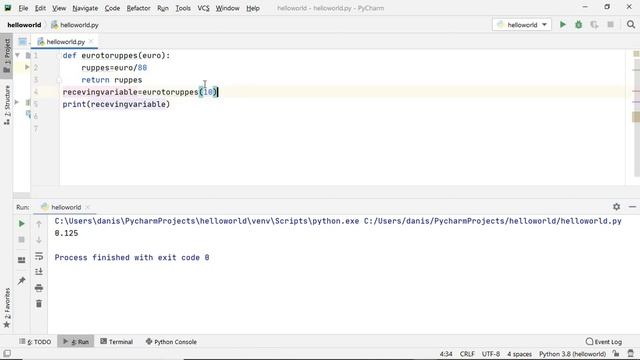This screenshot has width=640, height=360.
Task: Toggle soft-wrap in Run console
Action: [x=39, y=256]
